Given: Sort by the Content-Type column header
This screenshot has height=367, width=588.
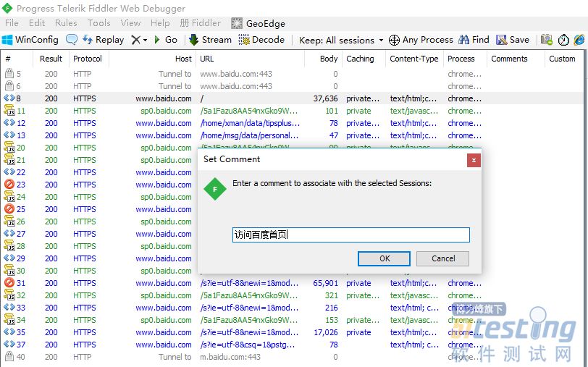Looking at the screenshot, I should click(414, 59).
